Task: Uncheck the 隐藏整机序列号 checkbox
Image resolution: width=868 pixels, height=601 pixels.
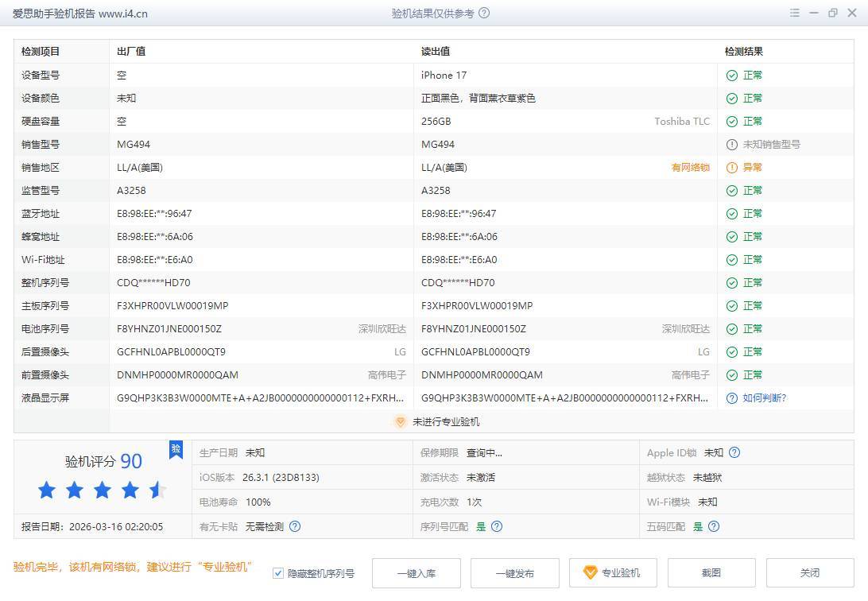Action: (278, 573)
